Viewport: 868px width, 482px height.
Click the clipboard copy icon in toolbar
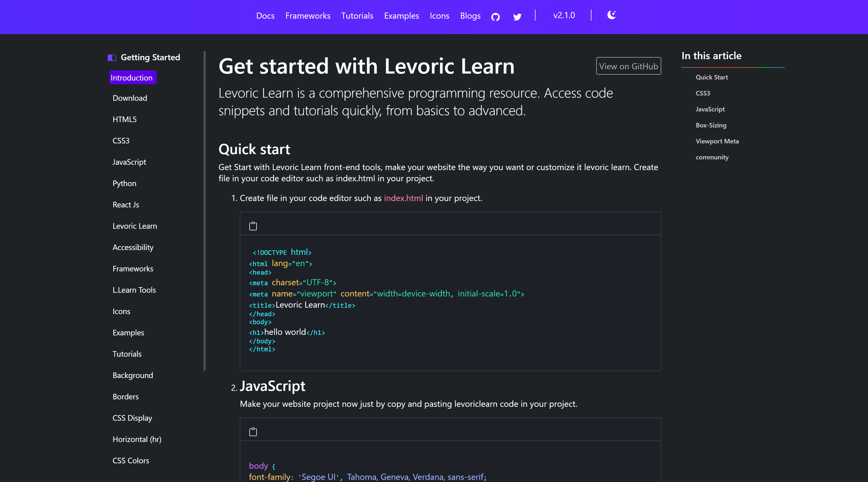[253, 226]
